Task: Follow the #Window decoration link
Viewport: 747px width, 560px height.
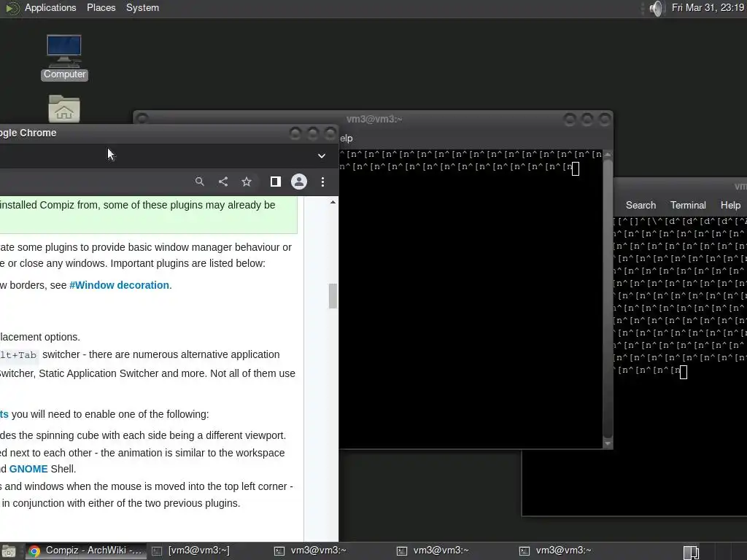Action: (119, 285)
